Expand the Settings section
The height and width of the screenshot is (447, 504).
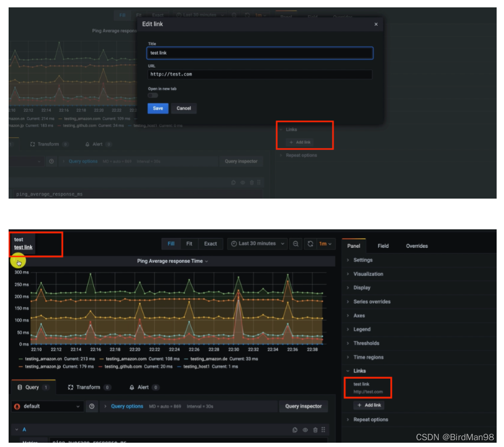(x=363, y=260)
